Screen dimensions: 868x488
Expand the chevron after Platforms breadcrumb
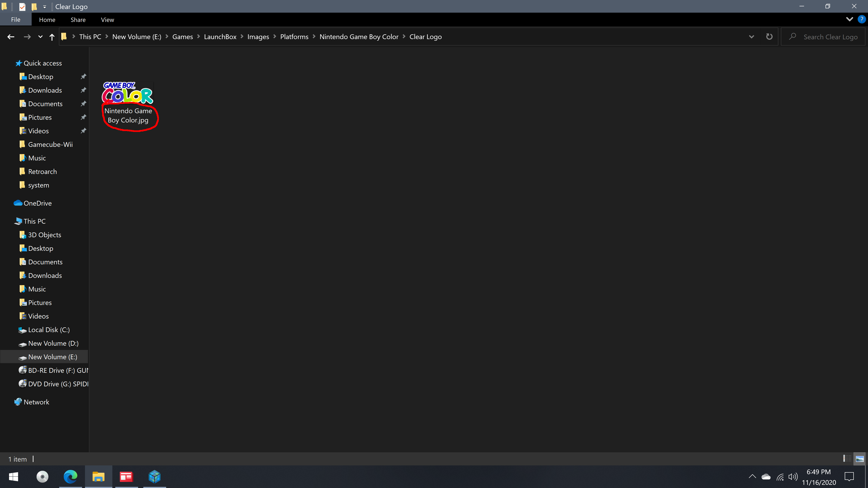[x=314, y=36]
